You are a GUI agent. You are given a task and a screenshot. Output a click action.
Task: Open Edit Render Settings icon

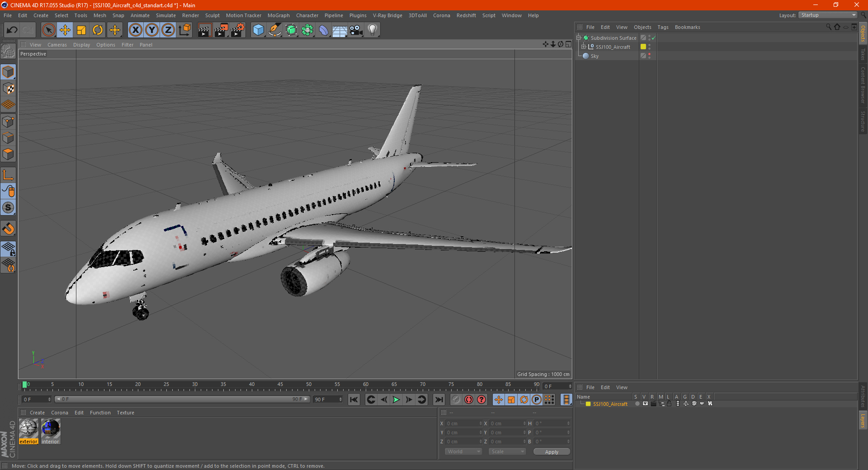[x=238, y=30]
